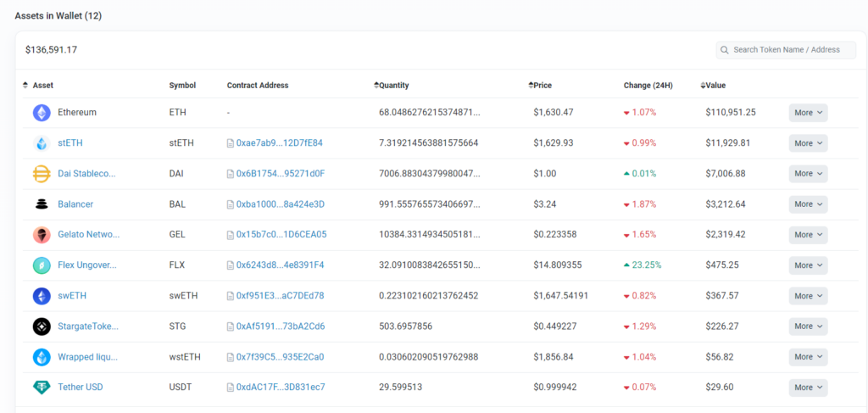Expand the More menu in Gelato Network row
The image size is (868, 413).
click(x=808, y=235)
